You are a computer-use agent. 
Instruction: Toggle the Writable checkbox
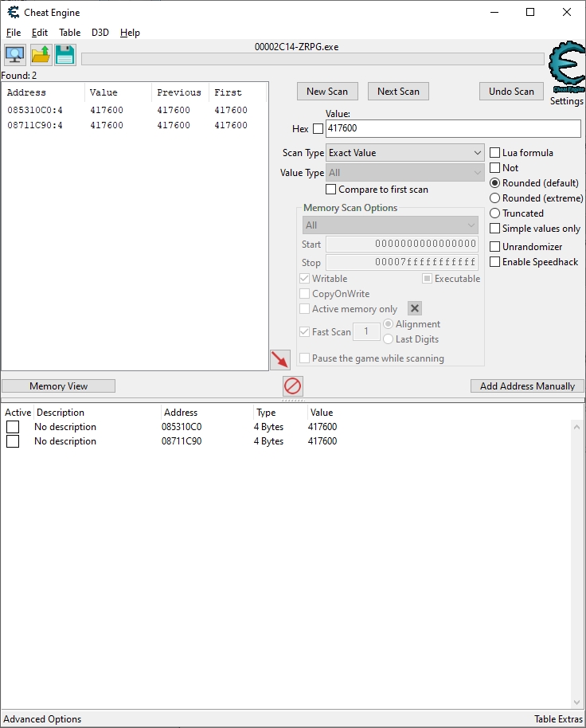pyautogui.click(x=305, y=279)
